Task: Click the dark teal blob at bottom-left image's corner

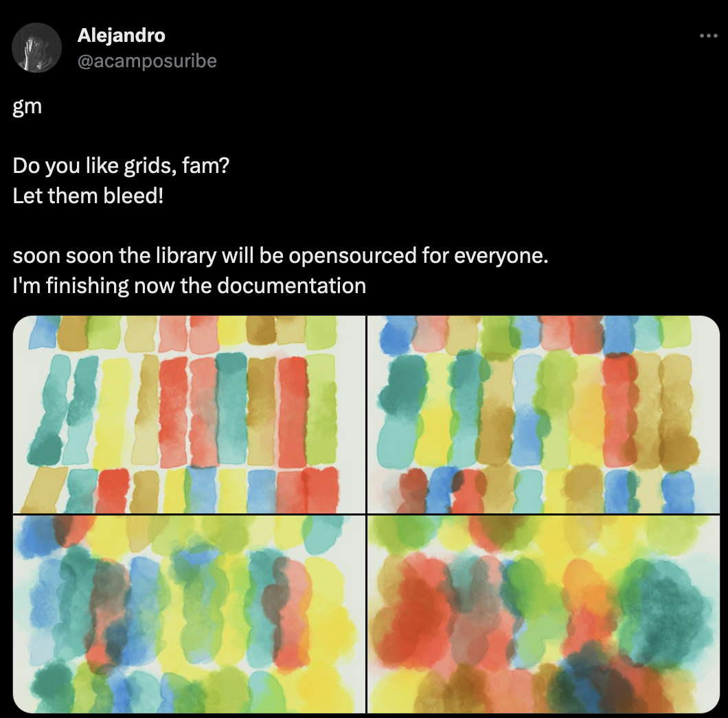Action: [49, 686]
